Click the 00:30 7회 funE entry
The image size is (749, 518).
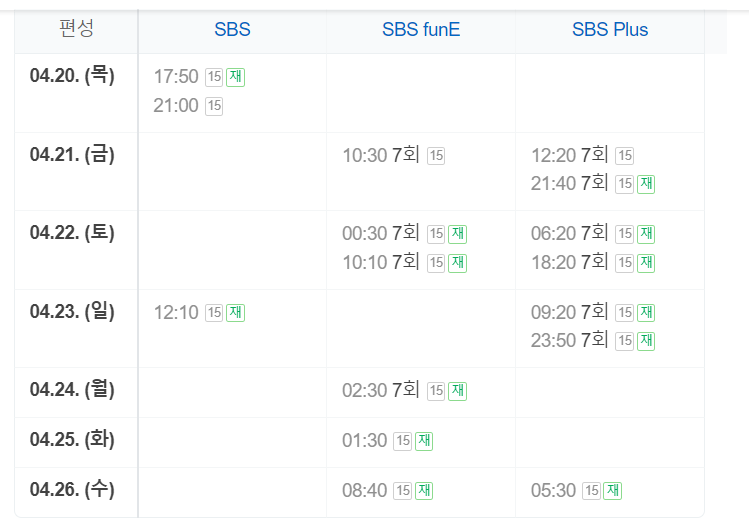381,234
